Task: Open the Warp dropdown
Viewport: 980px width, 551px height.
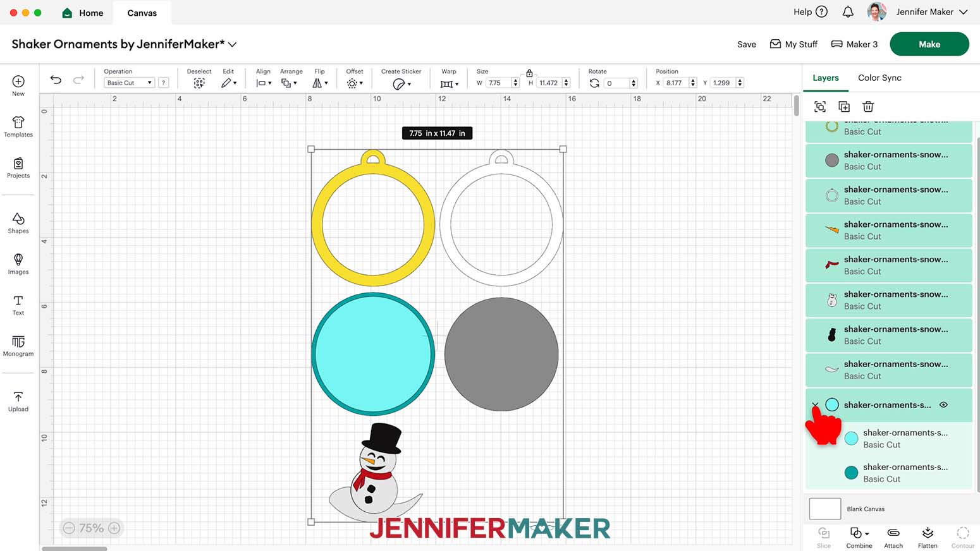Action: point(450,83)
